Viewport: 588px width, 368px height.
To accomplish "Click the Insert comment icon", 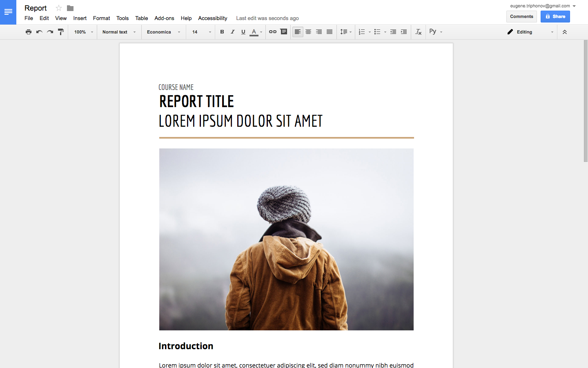I will coord(284,32).
